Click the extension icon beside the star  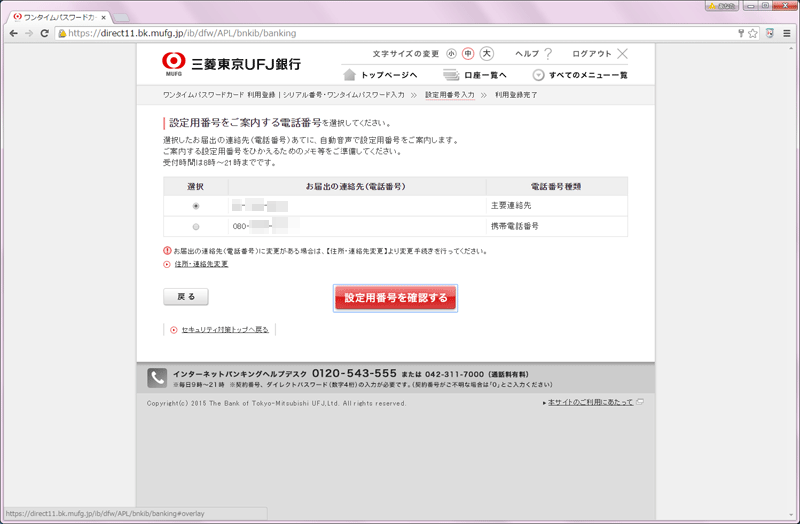click(x=770, y=33)
